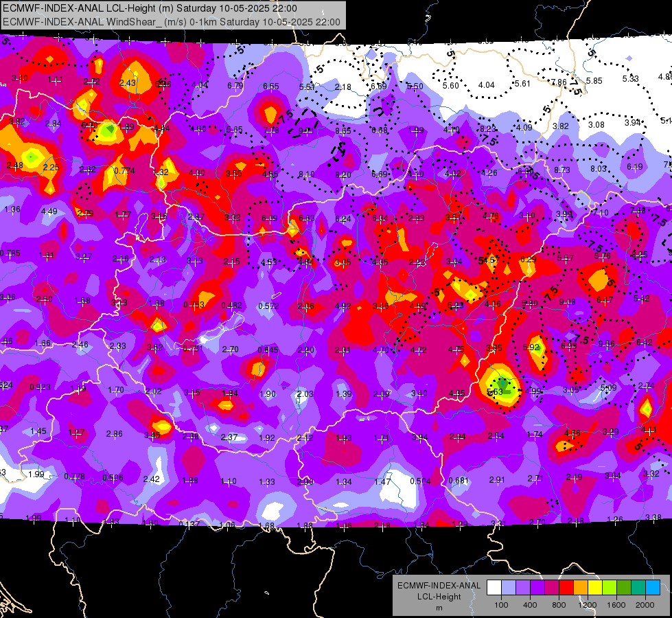Click the wind shear value 6.79

[x=235, y=85]
